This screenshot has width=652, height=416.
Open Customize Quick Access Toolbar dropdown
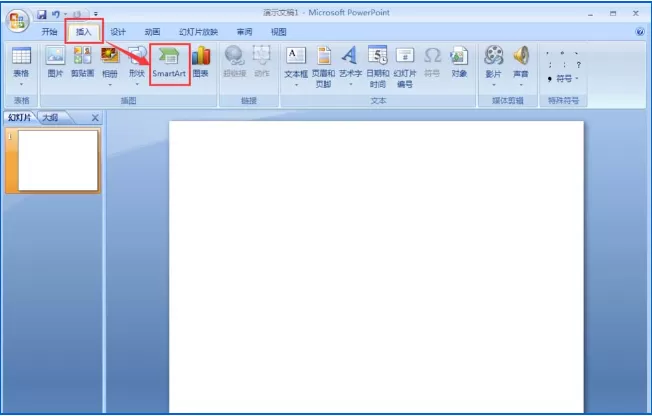tap(96, 15)
